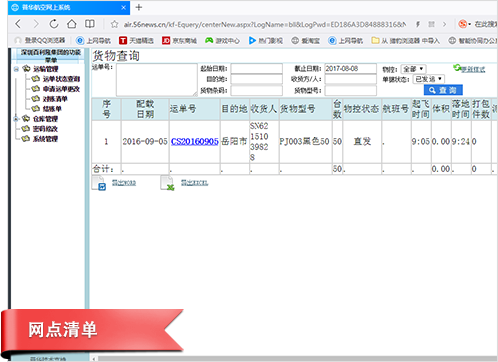Open the 京东商城 JD bookmark
498x362 pixels.
[x=179, y=41]
